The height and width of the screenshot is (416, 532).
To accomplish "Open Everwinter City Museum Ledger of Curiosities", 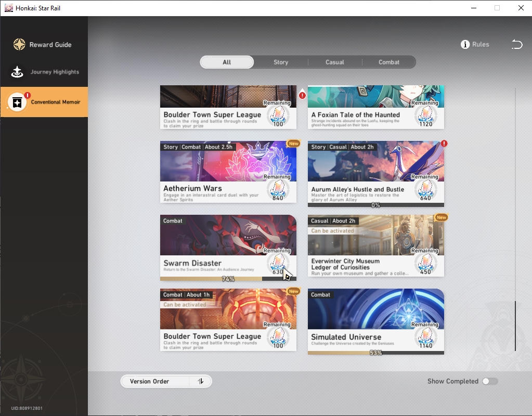I will (x=375, y=245).
